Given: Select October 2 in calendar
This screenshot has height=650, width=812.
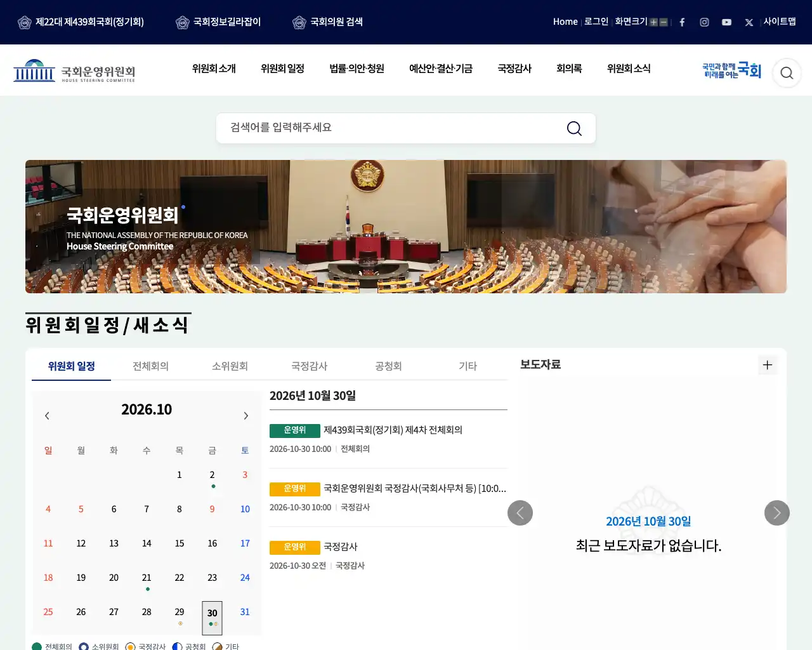Looking at the screenshot, I should [x=212, y=475].
